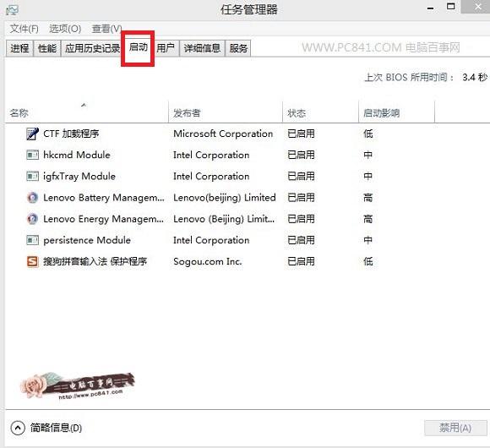Click 低 impact for the Sogou row
The width and height of the screenshot is (490, 448).
pyautogui.click(x=368, y=261)
